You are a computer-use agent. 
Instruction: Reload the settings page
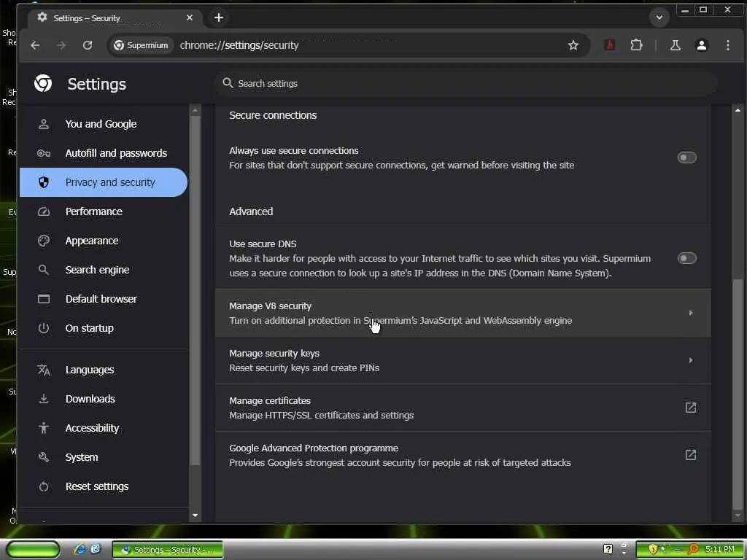tap(88, 45)
